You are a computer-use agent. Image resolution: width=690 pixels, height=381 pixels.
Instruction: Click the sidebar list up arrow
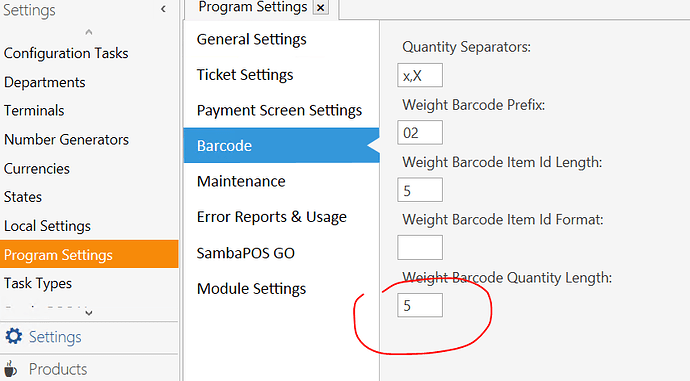click(x=89, y=32)
